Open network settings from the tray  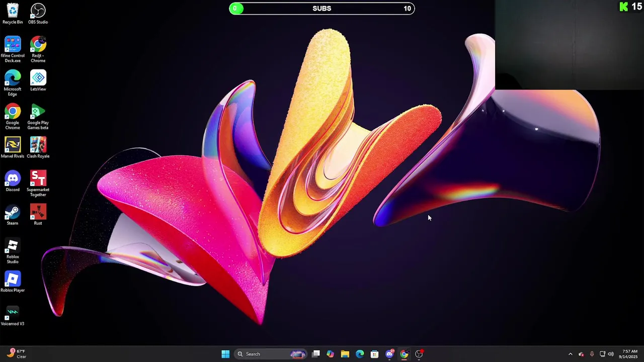602,354
